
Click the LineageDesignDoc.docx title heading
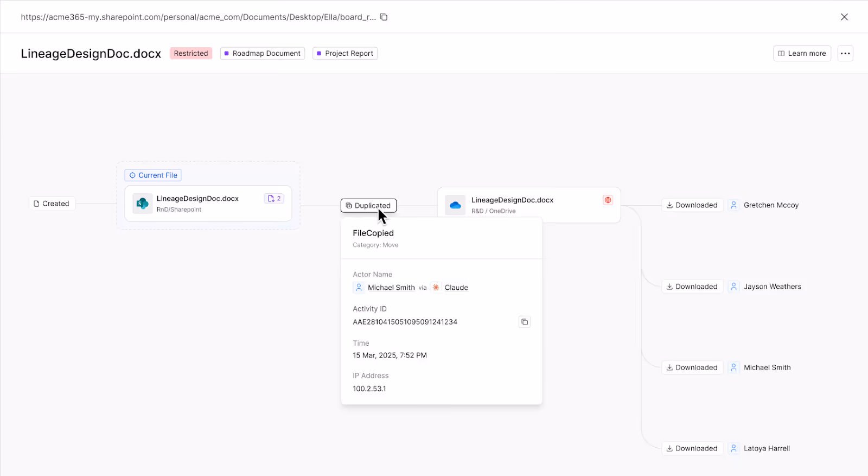(x=91, y=54)
